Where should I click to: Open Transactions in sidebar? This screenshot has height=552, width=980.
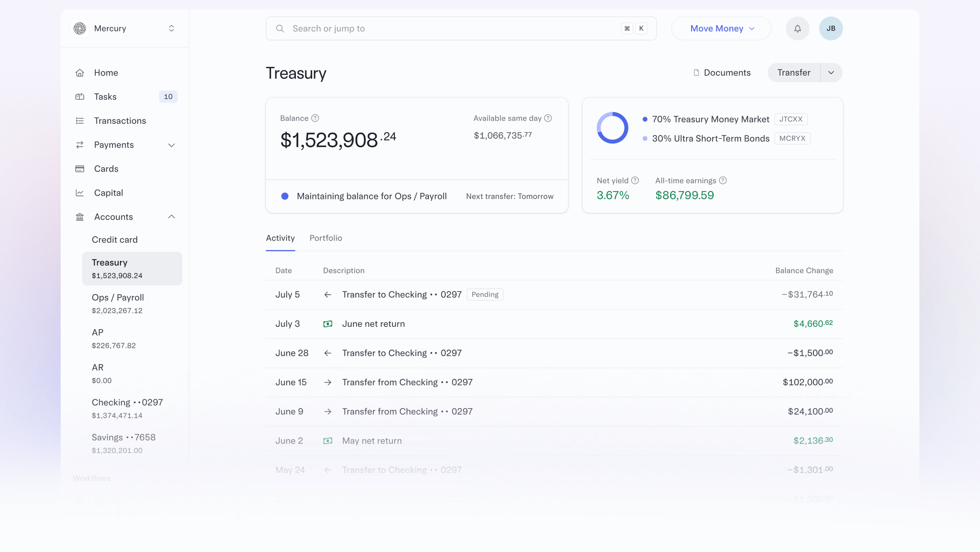120,121
